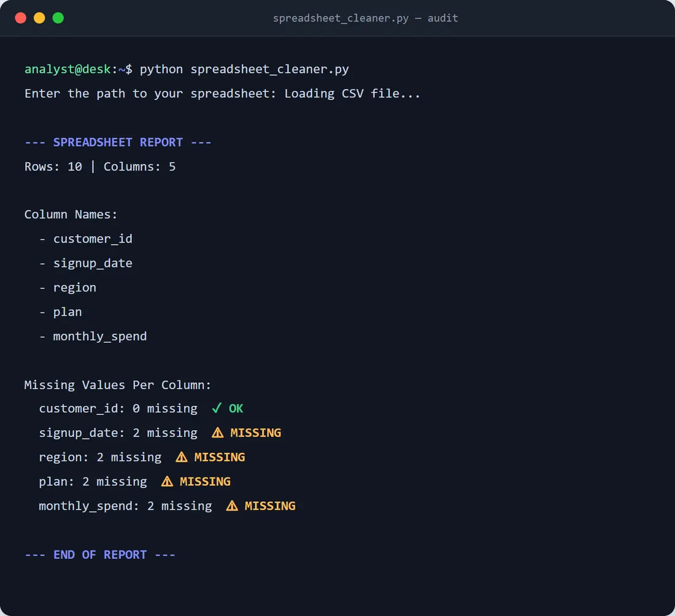Click the '- signup_date' column name entry
The image size is (675, 616).
(x=86, y=263)
